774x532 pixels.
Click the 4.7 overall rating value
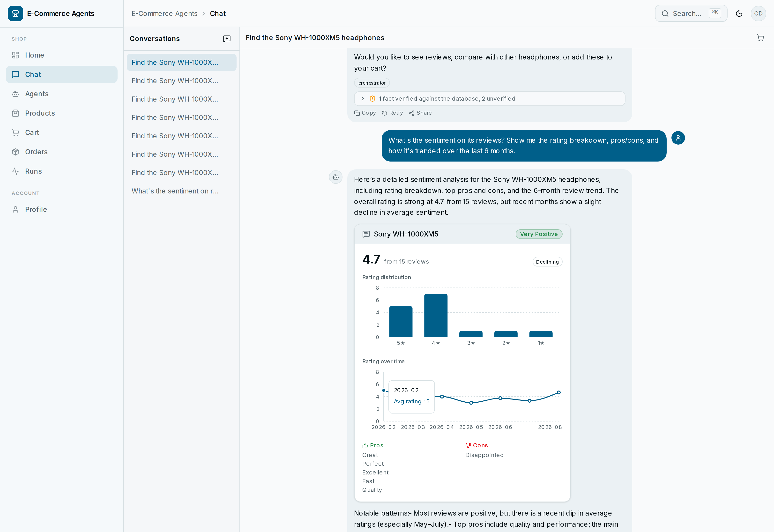[x=371, y=259]
